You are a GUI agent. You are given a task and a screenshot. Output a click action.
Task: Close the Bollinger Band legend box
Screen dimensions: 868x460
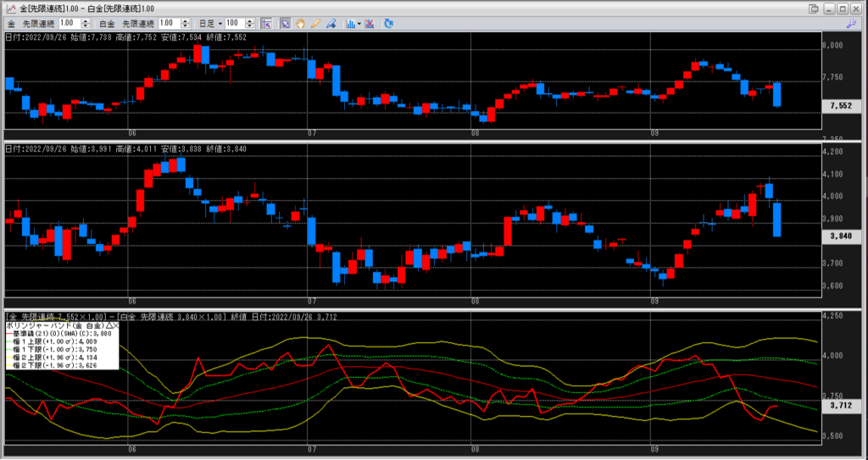click(116, 325)
